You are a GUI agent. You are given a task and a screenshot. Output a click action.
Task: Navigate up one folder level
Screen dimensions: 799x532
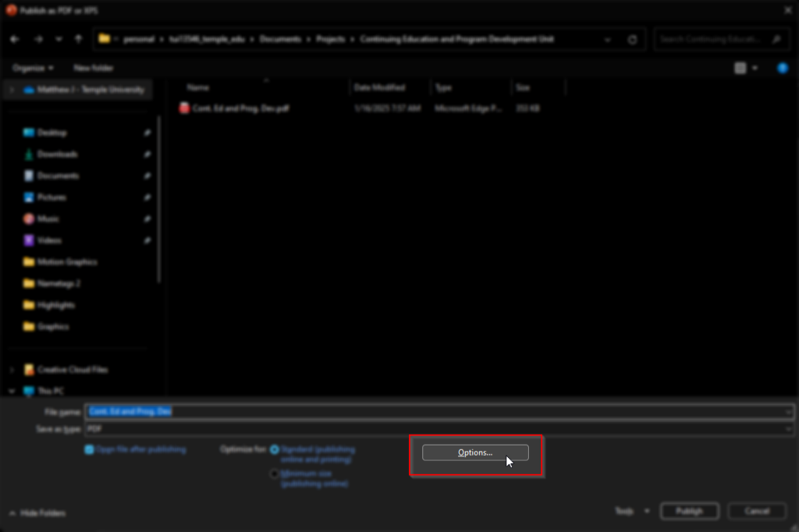coord(76,38)
